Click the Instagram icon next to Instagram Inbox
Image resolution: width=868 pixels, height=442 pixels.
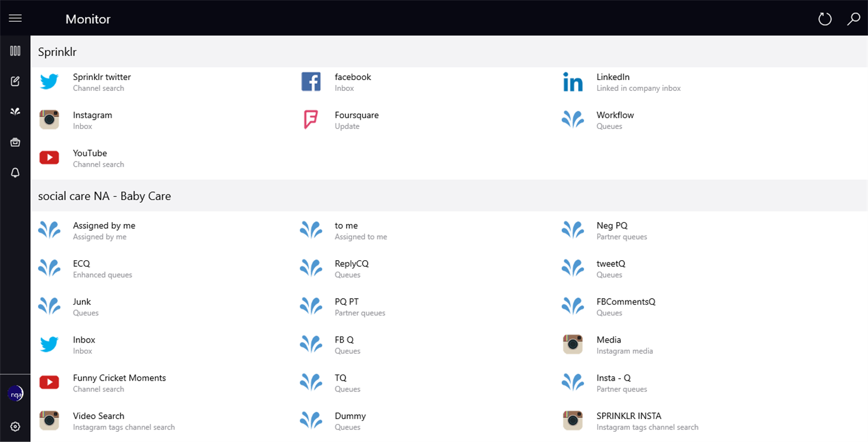(49, 119)
